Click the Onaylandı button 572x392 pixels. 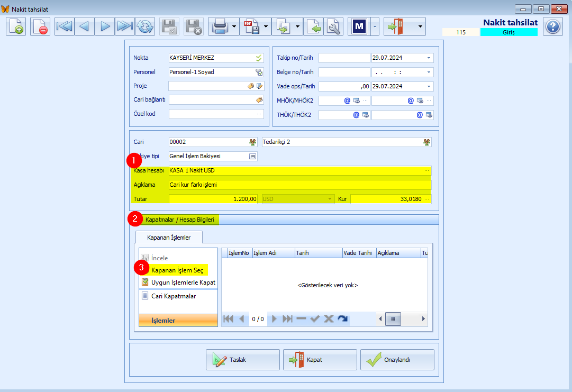tap(397, 360)
